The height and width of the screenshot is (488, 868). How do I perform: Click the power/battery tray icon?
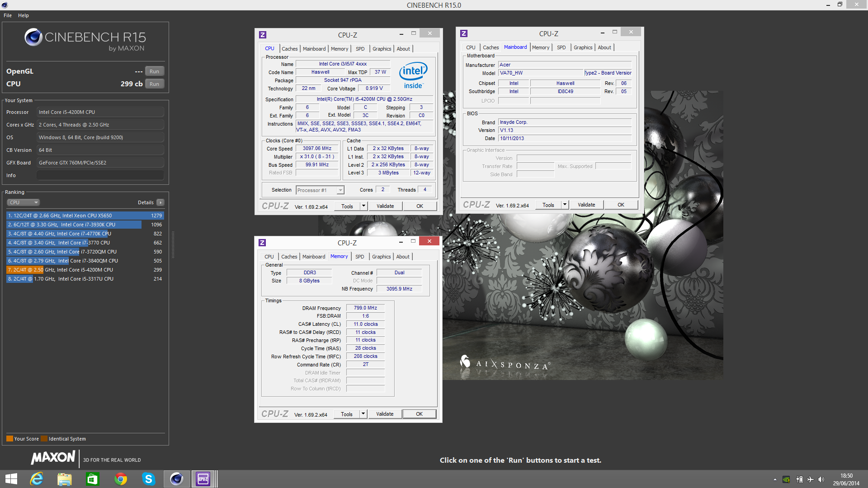click(799, 479)
